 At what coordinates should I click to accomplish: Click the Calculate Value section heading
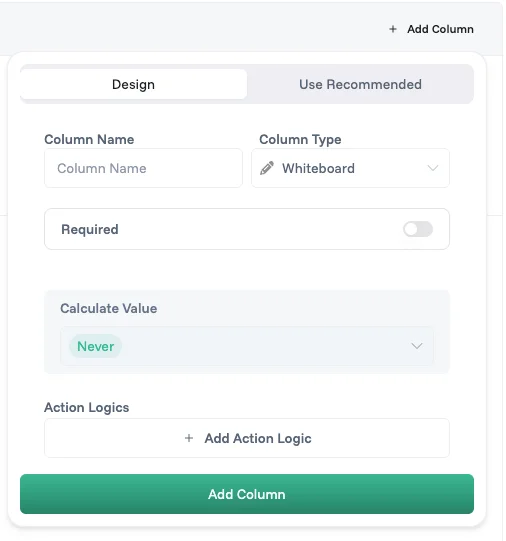(109, 308)
